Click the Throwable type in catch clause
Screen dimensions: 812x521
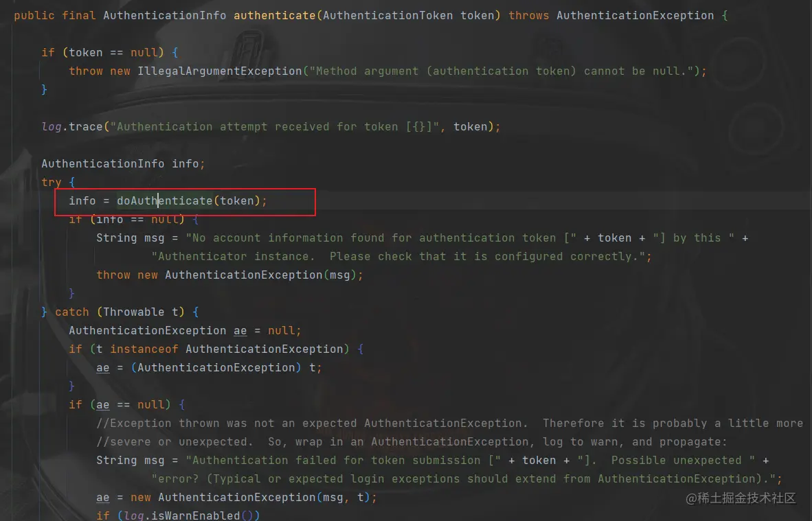(133, 312)
